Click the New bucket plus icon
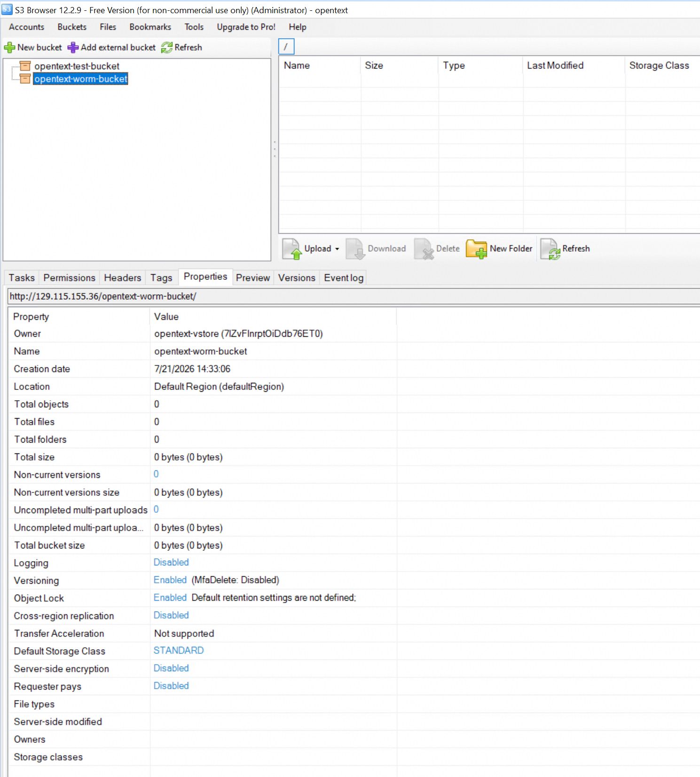This screenshot has width=700, height=777. 9,48
